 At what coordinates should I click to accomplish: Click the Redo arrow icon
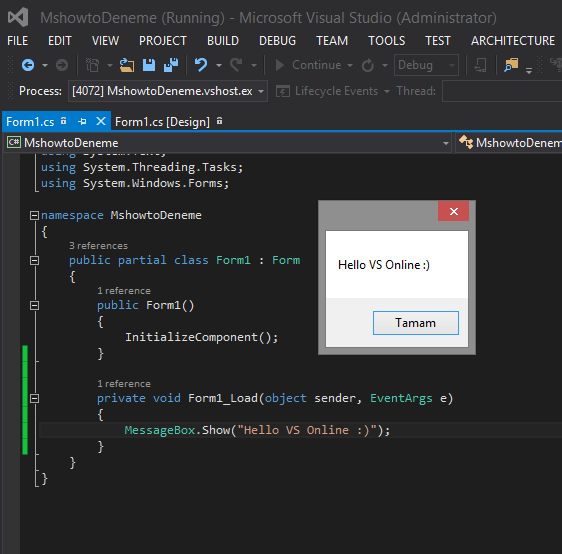click(x=237, y=65)
